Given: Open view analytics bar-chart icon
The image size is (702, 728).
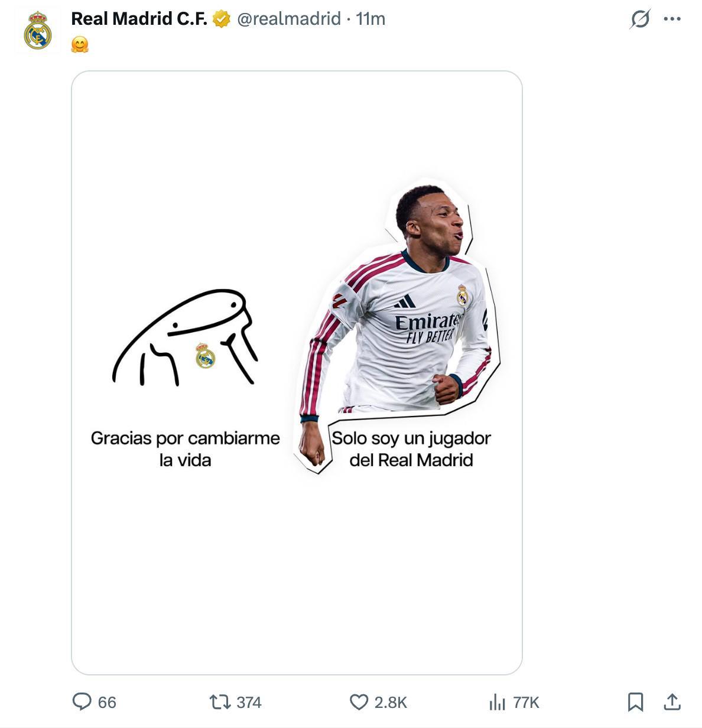Looking at the screenshot, I should (497, 702).
